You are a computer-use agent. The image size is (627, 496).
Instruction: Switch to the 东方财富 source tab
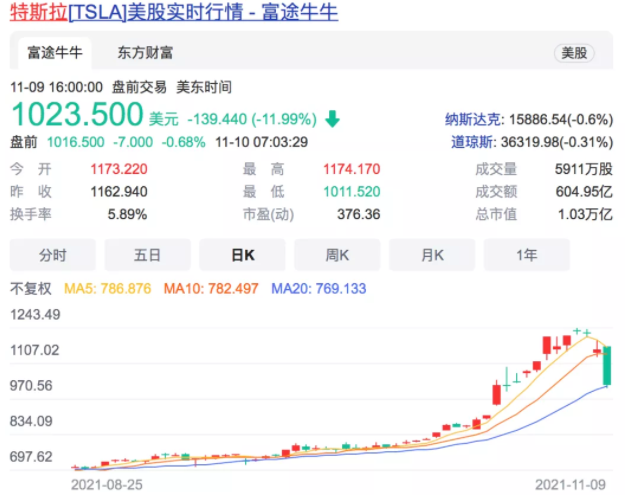pyautogui.click(x=145, y=53)
